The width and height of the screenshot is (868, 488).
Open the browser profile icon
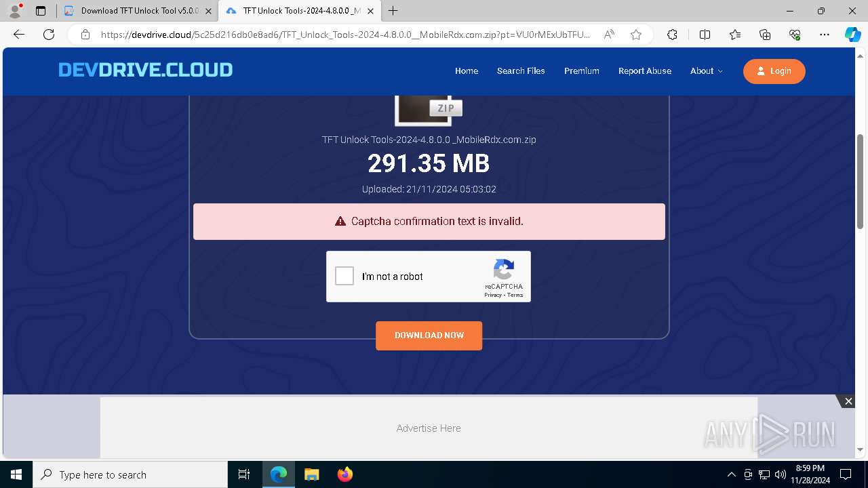15,11
